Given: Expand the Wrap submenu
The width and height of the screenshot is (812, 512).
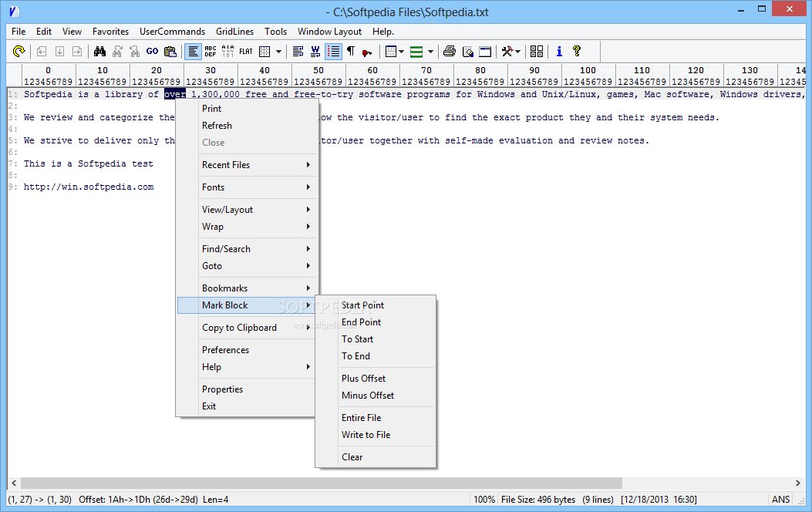Looking at the screenshot, I should [247, 227].
